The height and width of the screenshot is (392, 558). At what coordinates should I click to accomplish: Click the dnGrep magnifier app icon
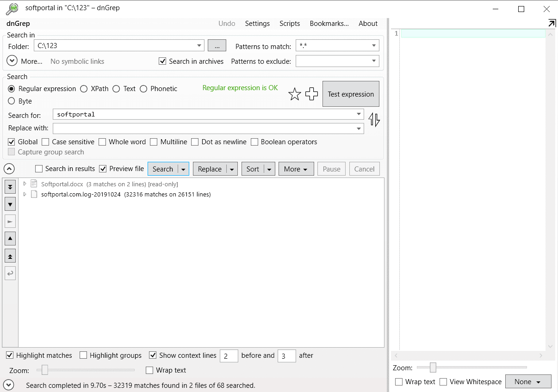12,8
